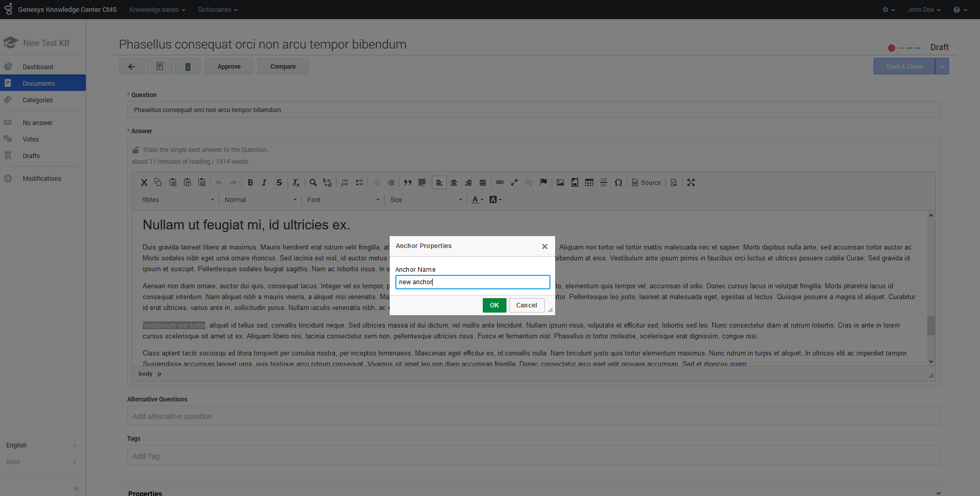This screenshot has width=980, height=496.
Task: Confirm anchor with the OK button
Action: click(494, 305)
